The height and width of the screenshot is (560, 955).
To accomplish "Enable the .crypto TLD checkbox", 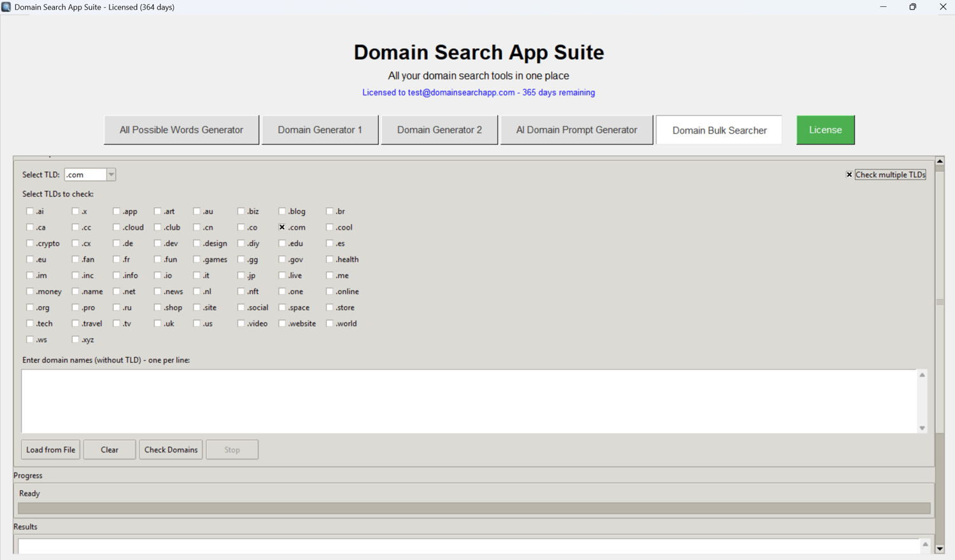I will [x=30, y=243].
